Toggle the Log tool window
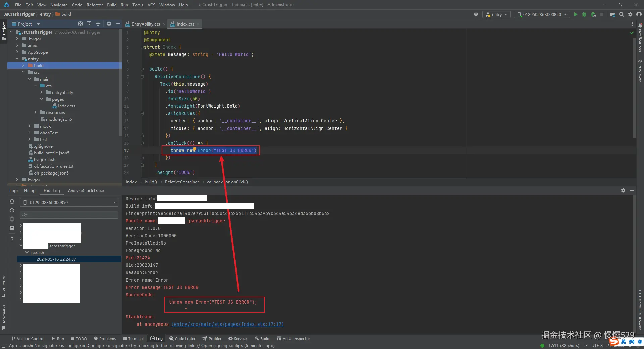Screen dimensions: 644x349 [156, 338]
